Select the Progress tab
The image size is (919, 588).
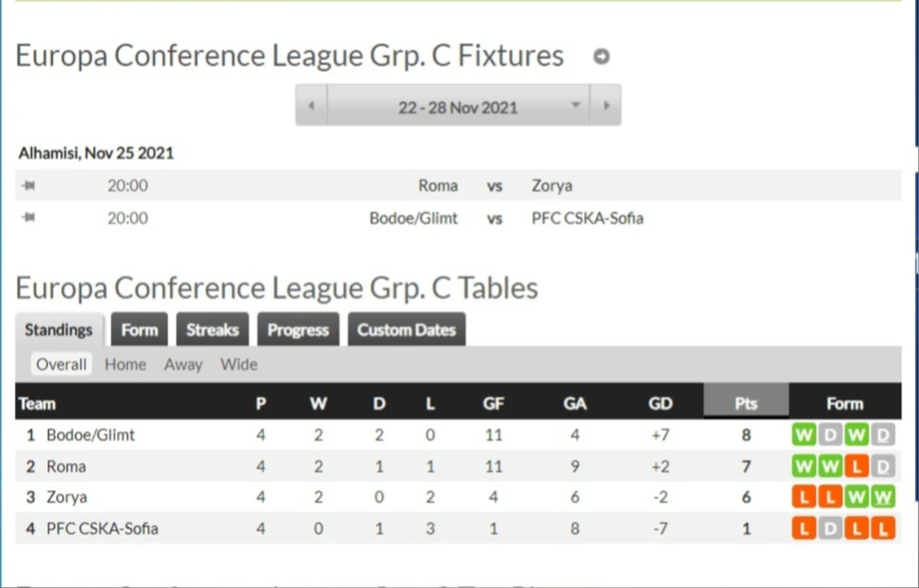click(298, 329)
